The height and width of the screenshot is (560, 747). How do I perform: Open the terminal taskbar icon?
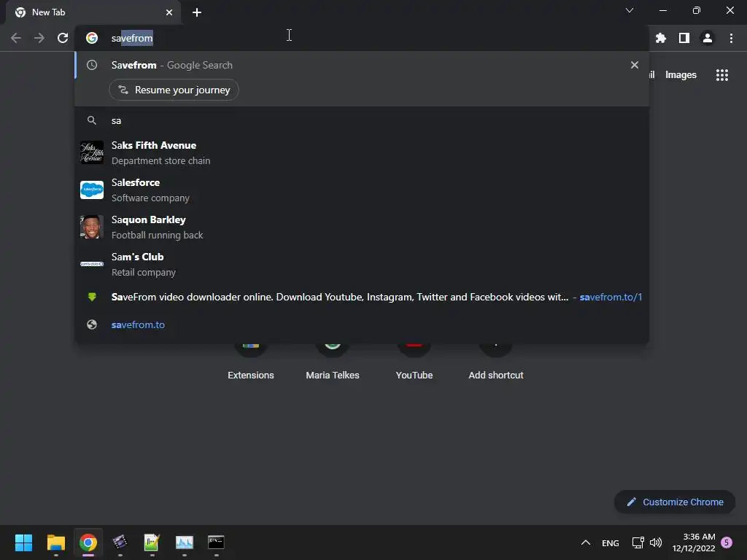(x=216, y=542)
